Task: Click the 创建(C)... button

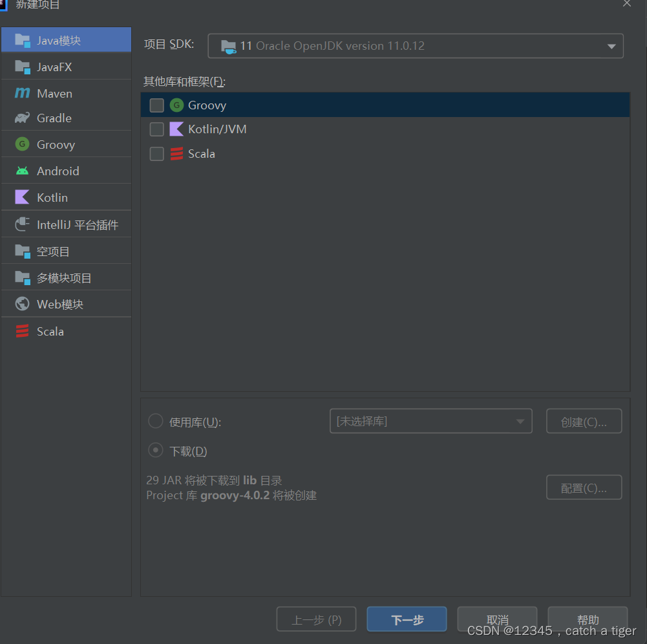Action: (x=584, y=421)
